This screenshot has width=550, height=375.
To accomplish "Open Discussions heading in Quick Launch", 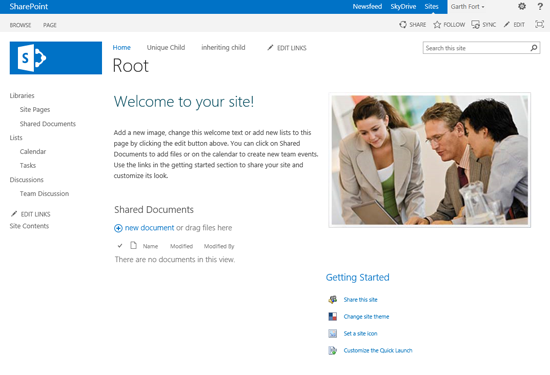I will 26,180.
